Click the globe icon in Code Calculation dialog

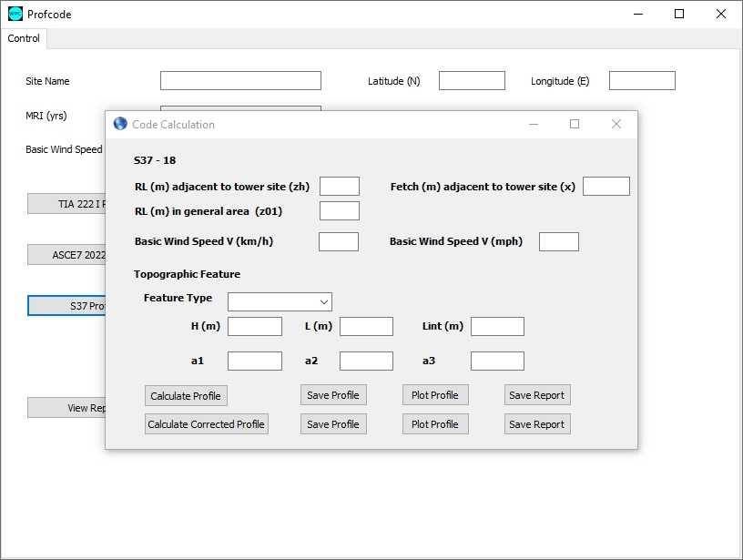120,124
